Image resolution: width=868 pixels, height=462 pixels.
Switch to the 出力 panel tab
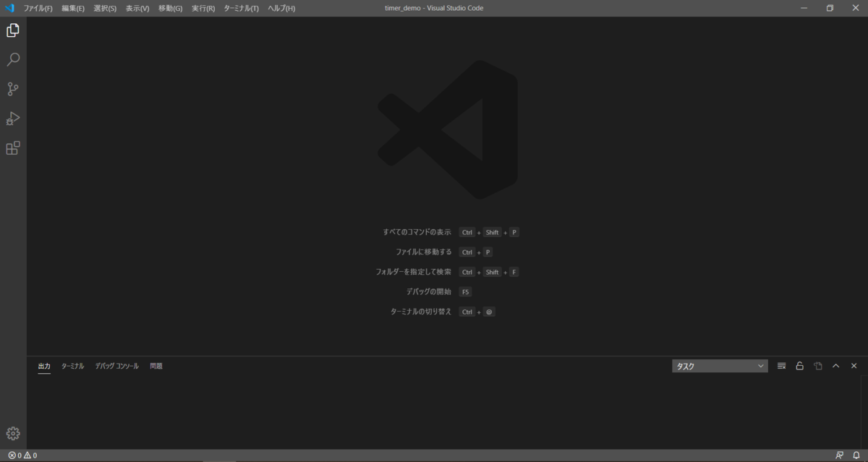tap(44, 366)
